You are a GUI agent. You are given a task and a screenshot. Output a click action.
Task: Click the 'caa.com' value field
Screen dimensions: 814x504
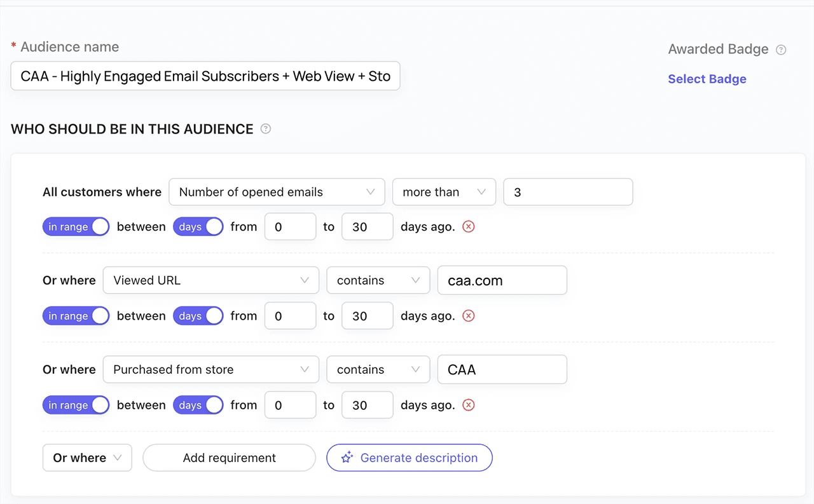tap(502, 280)
